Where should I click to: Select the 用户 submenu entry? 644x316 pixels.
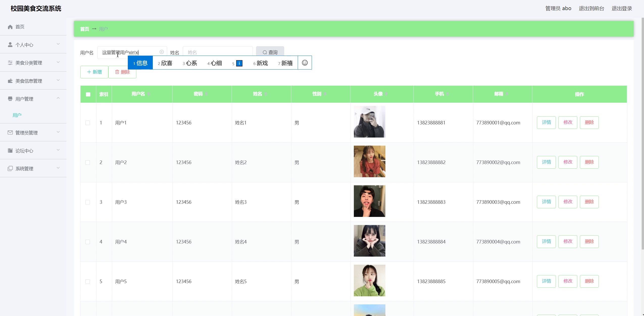[17, 115]
